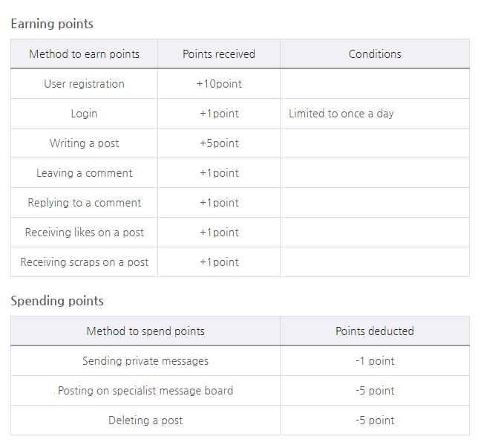
Task: Click the Points received column header
Action: click(219, 54)
